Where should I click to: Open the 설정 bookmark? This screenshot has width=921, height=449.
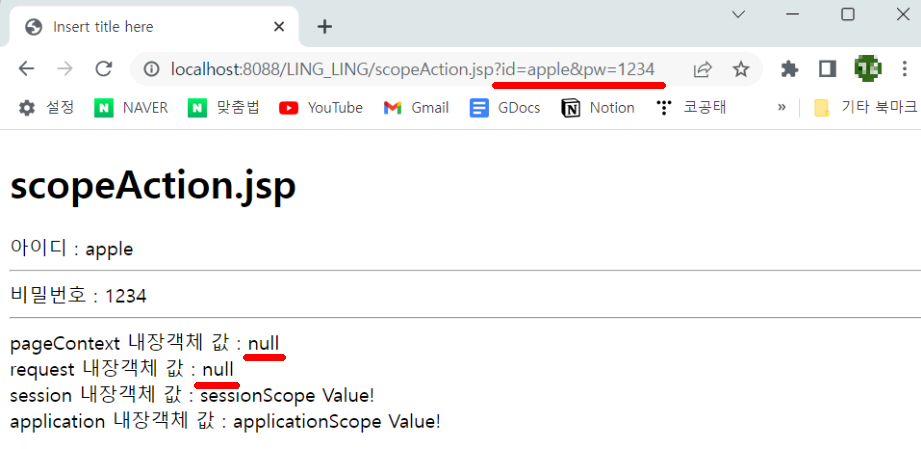(46, 108)
